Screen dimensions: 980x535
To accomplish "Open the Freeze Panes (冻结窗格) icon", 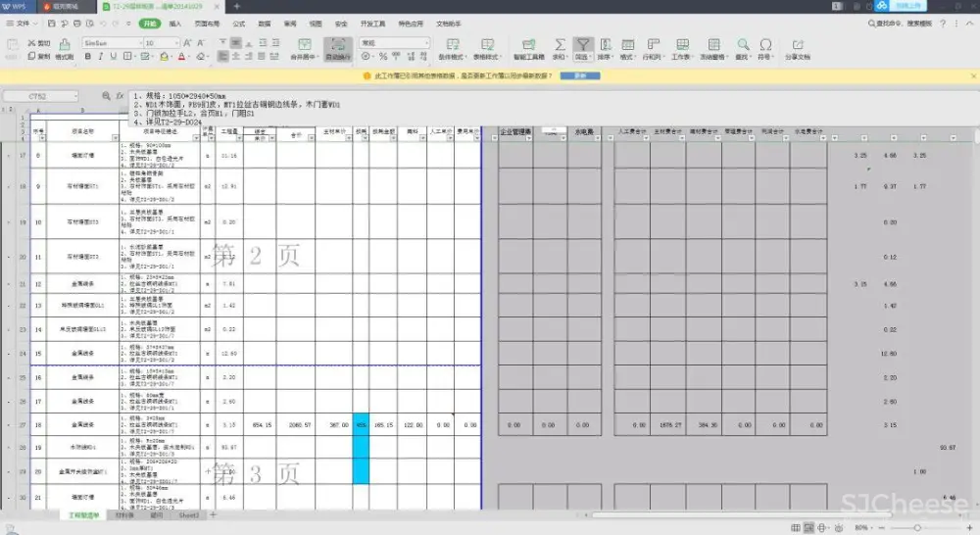I will coord(713,45).
